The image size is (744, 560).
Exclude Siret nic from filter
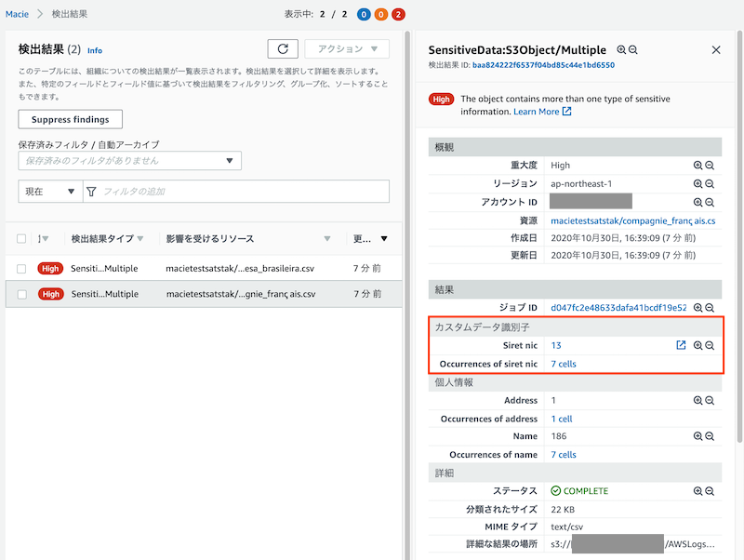point(710,345)
